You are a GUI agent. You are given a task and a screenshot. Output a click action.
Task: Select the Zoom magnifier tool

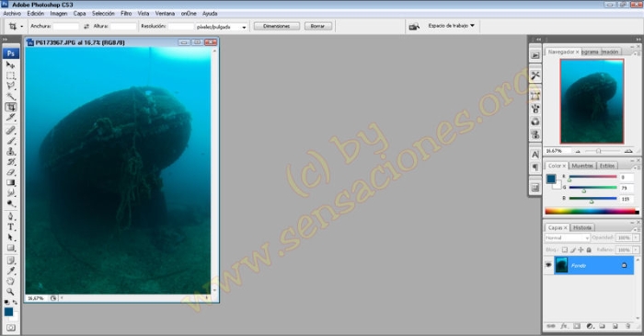pos(11,291)
